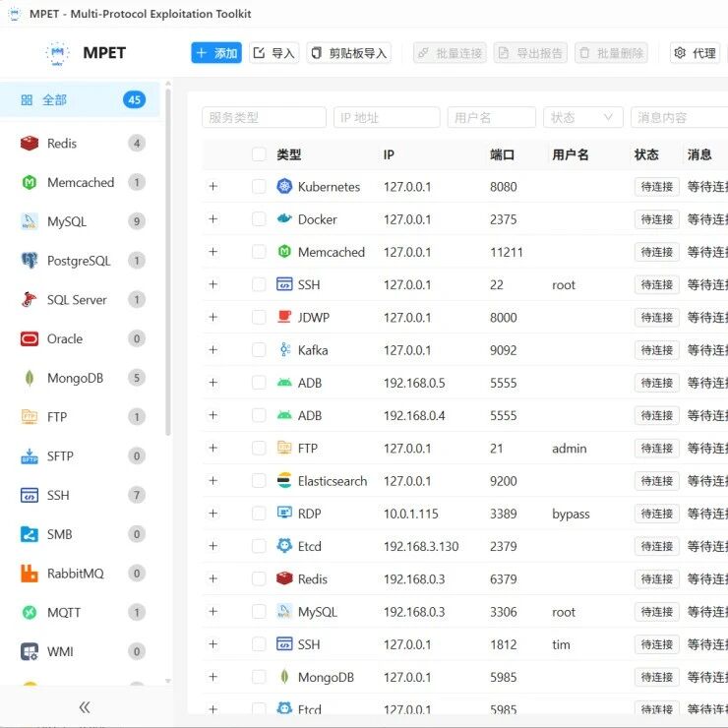Select Redis category label in sidebar
This screenshot has width=728, height=728.
(62, 144)
